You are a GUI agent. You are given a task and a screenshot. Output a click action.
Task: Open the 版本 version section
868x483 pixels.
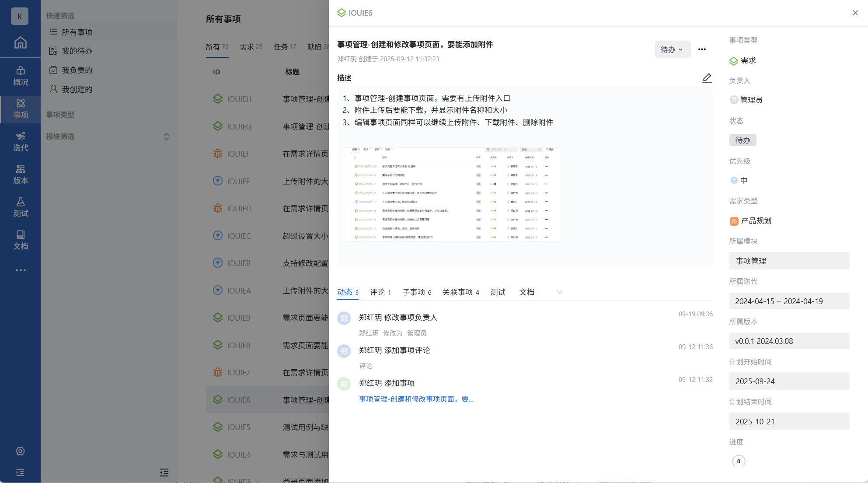20,175
